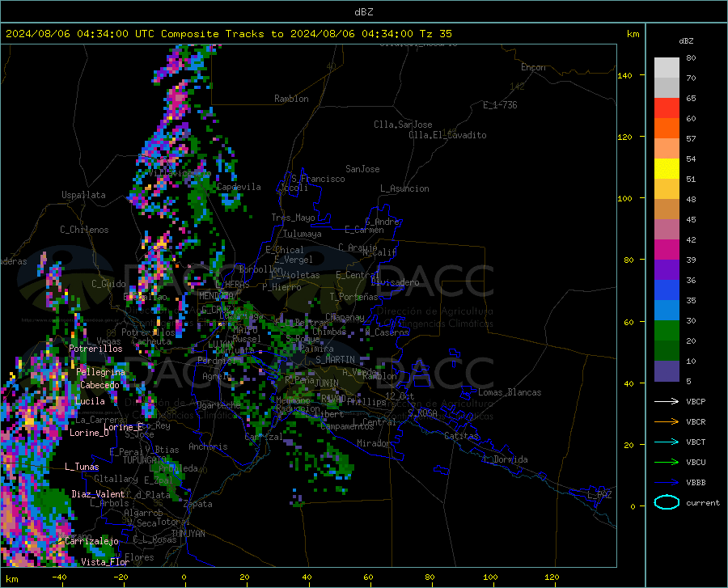Image resolution: width=728 pixels, height=588 pixels.
Task: Select the 10 dBZ dark purple swatch
Action: 667,371
